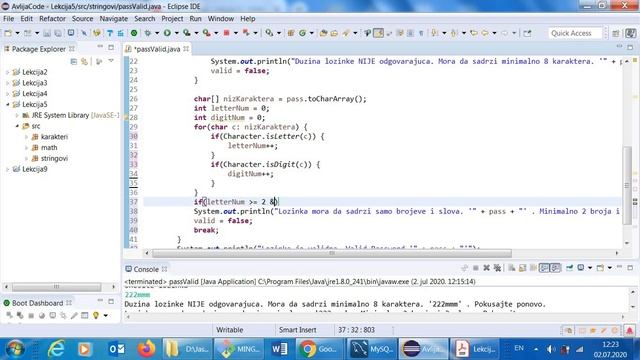
Task: Click the editor horizontal scrollbar
Action: [x=332, y=253]
